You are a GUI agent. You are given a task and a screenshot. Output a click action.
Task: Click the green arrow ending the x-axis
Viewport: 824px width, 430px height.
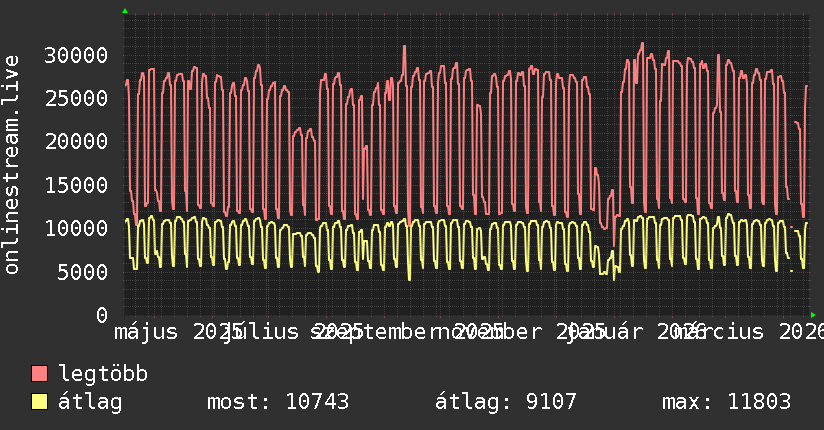(x=813, y=315)
